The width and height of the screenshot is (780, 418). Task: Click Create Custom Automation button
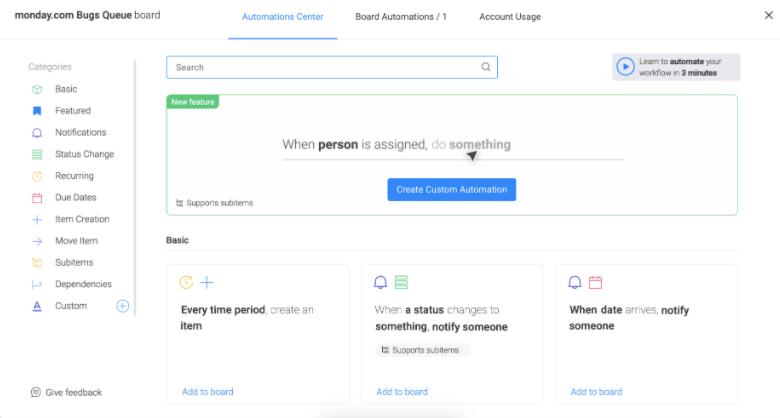coord(452,190)
